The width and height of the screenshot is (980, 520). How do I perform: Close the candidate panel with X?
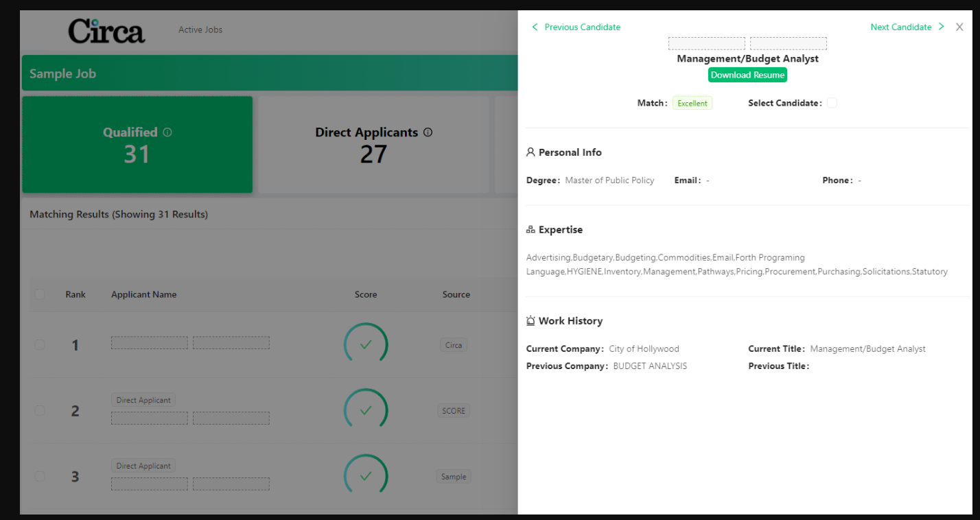coord(959,27)
